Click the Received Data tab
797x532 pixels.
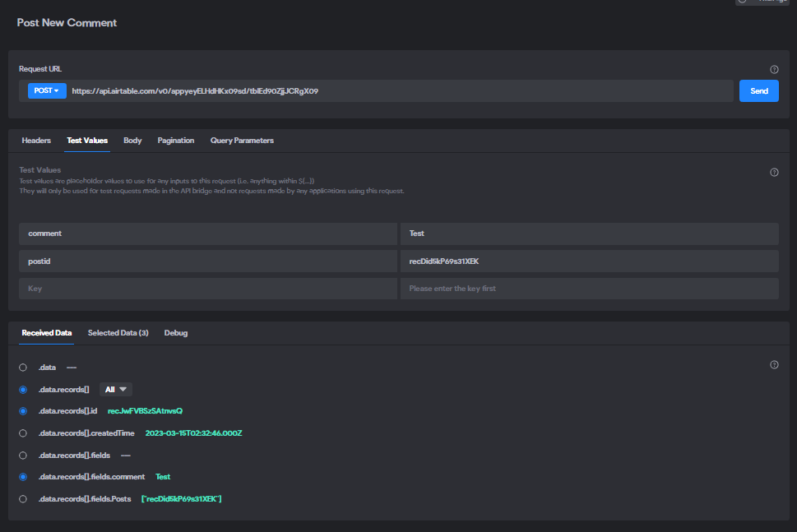tap(47, 333)
